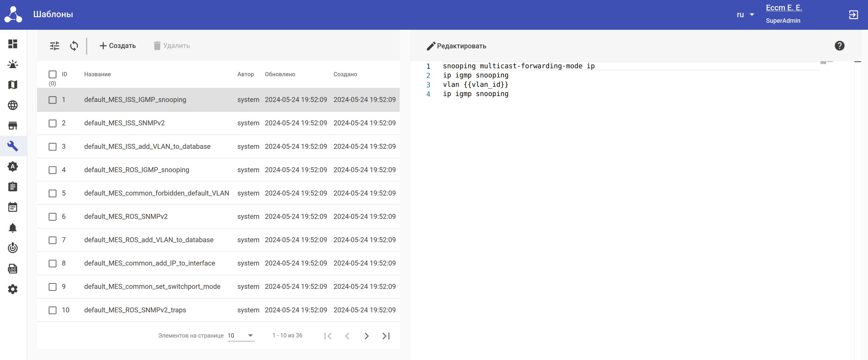Click the globe network sidebar icon
Screen dimensions: 868x360
13,105
